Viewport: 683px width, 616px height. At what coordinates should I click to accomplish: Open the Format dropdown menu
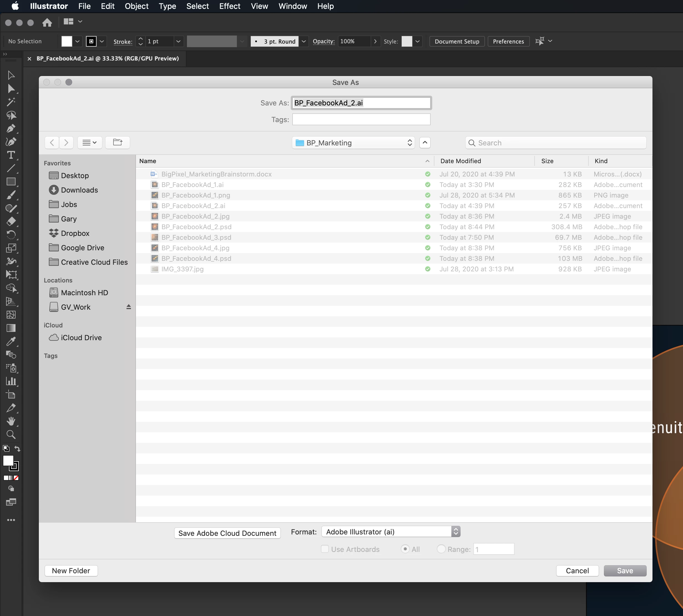click(x=391, y=532)
